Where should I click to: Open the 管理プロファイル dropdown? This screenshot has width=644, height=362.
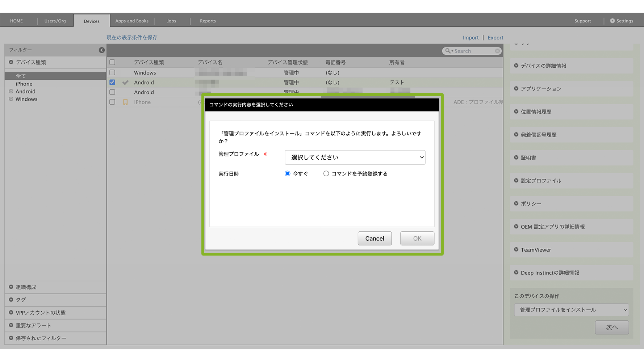coord(355,157)
